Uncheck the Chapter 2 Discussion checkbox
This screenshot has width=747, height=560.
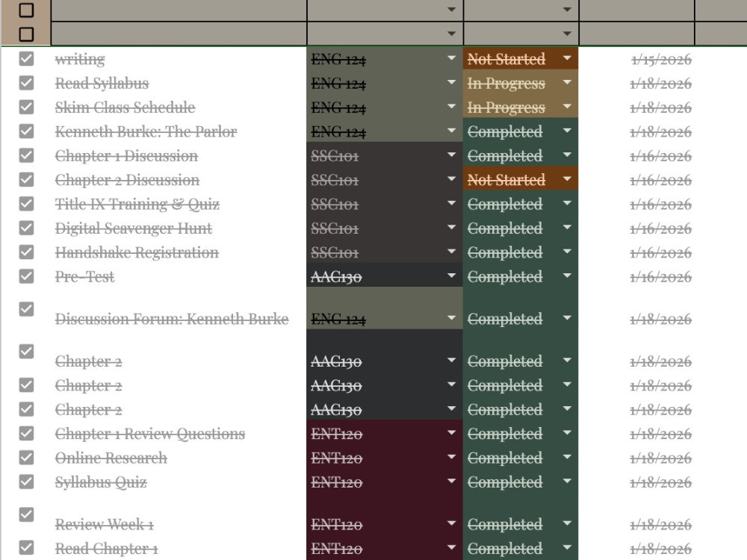coord(26,179)
